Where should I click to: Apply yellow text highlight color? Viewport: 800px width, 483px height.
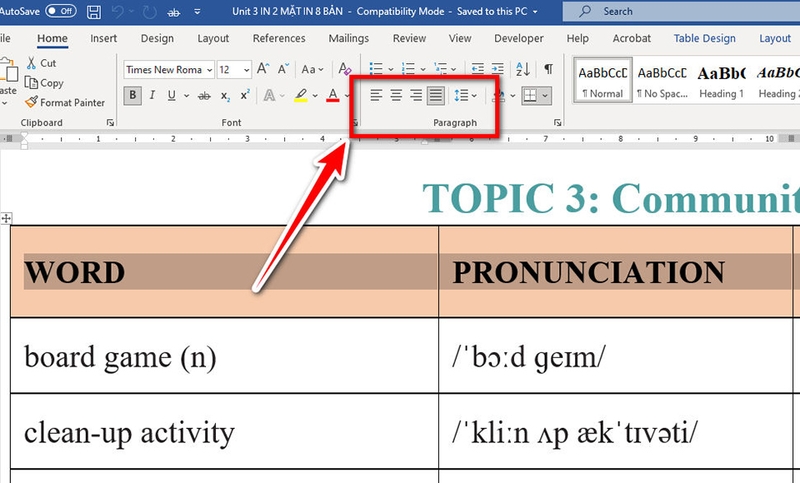point(301,95)
